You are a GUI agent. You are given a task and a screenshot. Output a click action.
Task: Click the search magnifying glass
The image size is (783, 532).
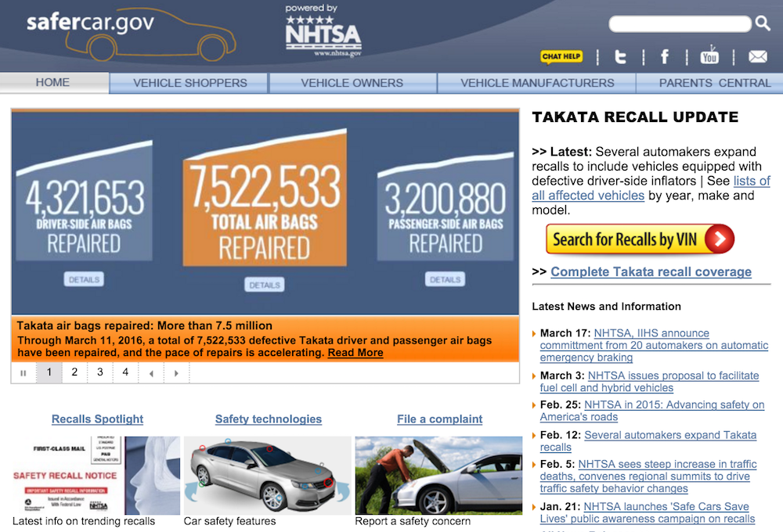pyautogui.click(x=762, y=23)
